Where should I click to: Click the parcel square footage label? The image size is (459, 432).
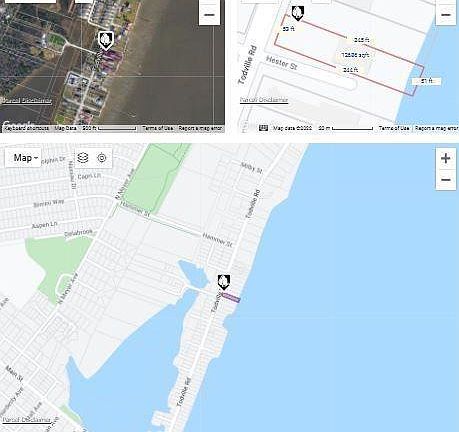click(x=355, y=55)
